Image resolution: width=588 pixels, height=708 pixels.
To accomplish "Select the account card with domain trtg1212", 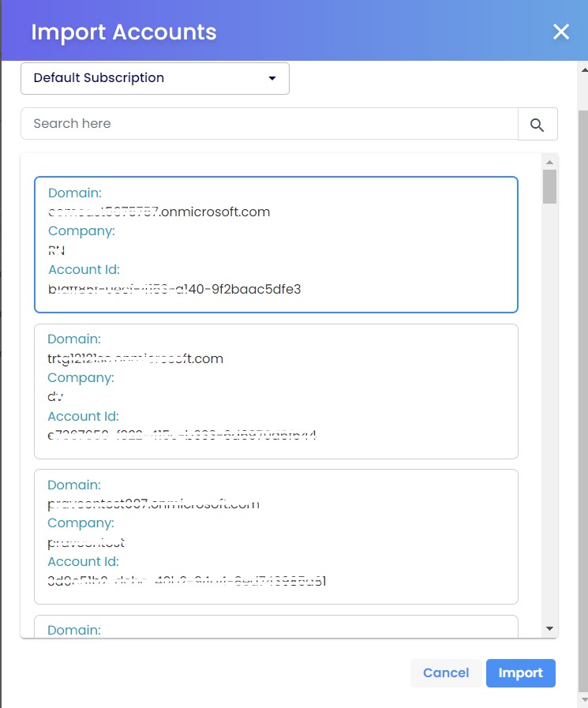I will click(x=276, y=391).
